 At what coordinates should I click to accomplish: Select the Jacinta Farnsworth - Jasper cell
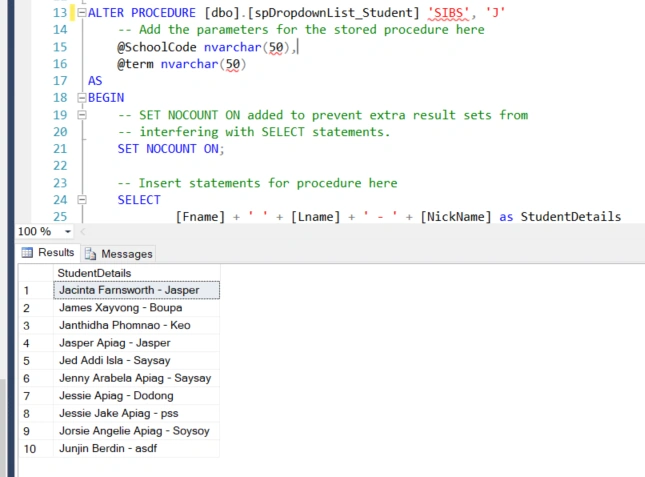click(x=137, y=290)
